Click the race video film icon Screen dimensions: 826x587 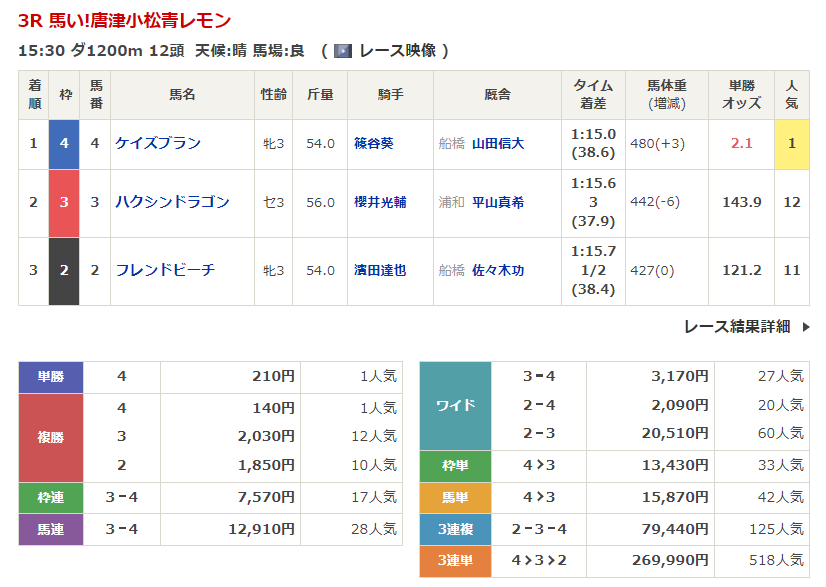[343, 51]
